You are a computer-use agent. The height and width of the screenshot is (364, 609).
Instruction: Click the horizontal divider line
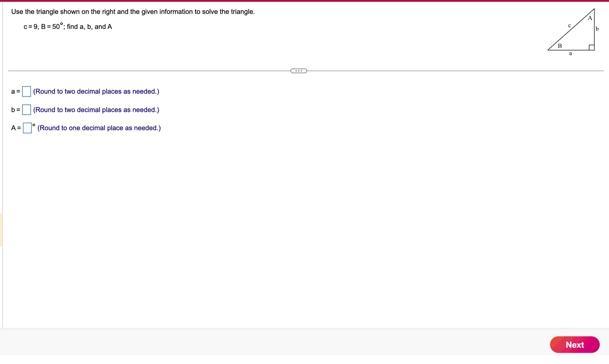(147, 71)
